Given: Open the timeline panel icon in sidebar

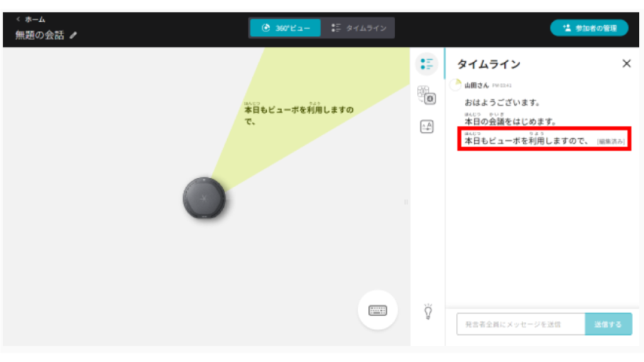Looking at the screenshot, I should click(427, 63).
